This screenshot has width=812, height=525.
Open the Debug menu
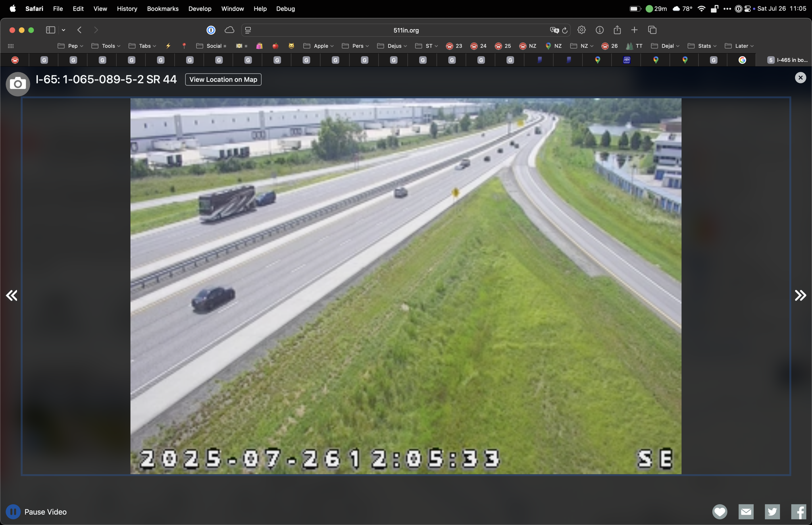point(285,8)
